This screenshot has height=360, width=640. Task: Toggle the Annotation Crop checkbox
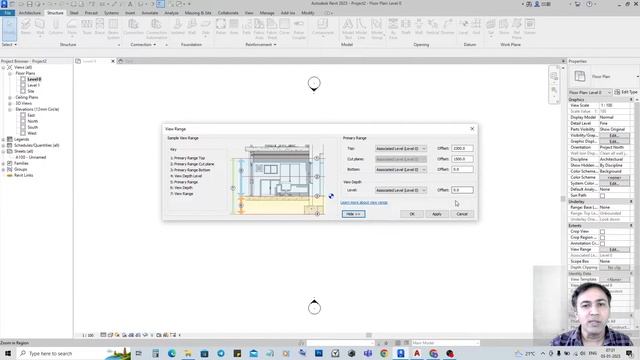[602, 243]
